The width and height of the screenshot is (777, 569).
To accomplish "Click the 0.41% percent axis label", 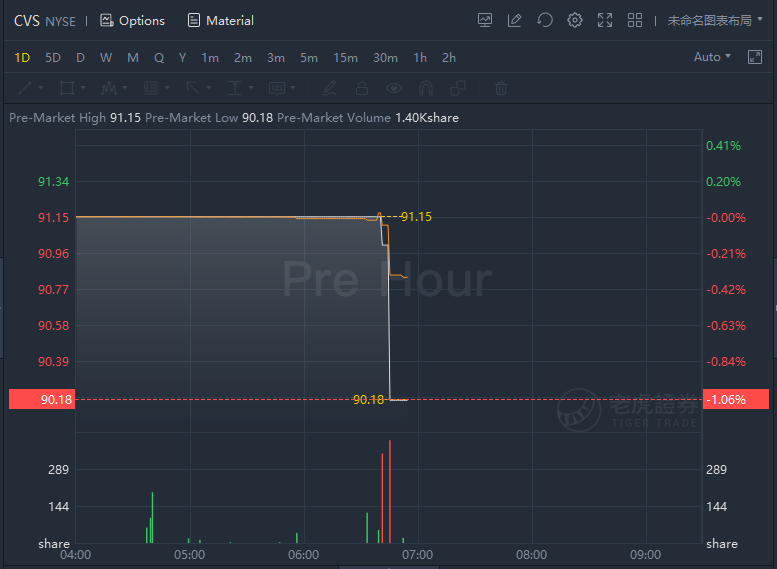I will (x=723, y=145).
